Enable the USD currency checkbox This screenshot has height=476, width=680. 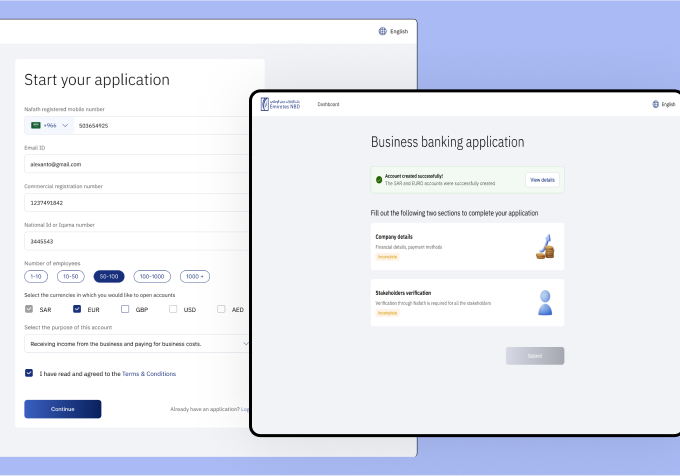tap(173, 309)
